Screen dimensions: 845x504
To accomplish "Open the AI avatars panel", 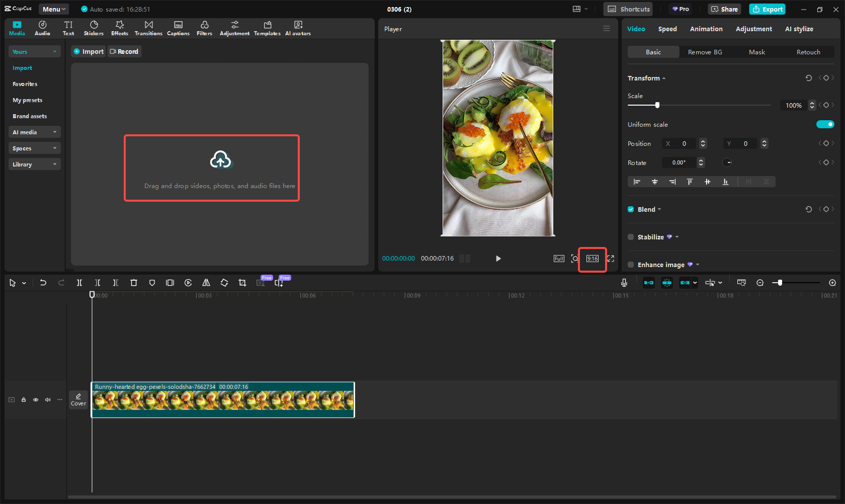I will point(298,28).
